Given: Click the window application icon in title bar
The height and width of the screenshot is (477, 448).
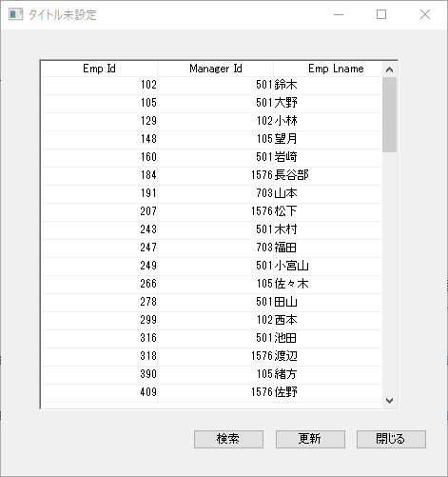Looking at the screenshot, I should point(15,14).
